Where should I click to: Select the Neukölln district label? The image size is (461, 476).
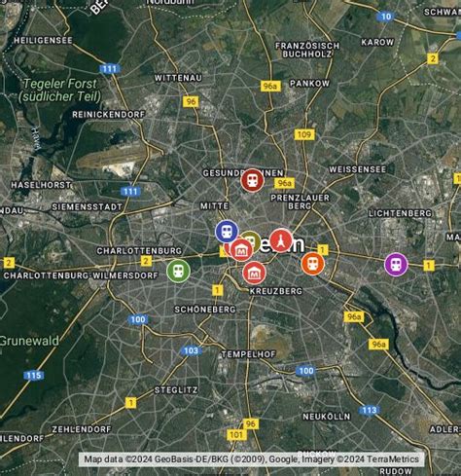tap(327, 417)
